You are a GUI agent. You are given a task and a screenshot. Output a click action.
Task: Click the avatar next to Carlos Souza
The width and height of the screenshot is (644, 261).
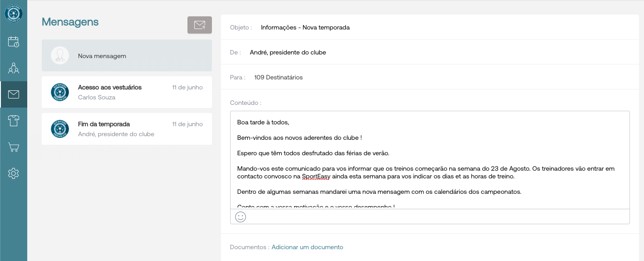point(60,92)
